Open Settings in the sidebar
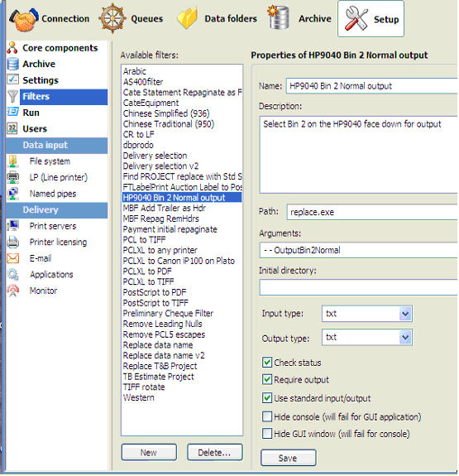Viewport: 459px width, 476px height. coord(41,80)
